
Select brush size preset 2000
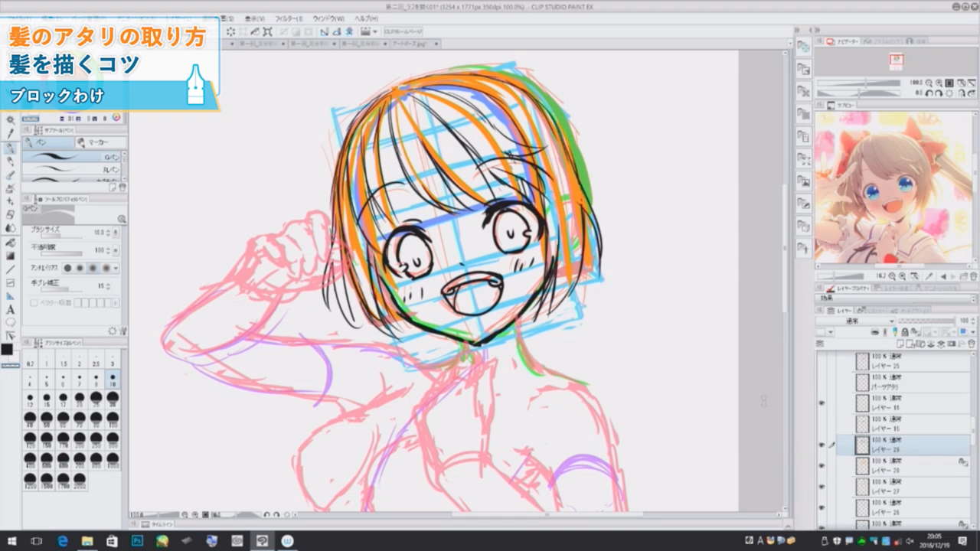tap(80, 481)
